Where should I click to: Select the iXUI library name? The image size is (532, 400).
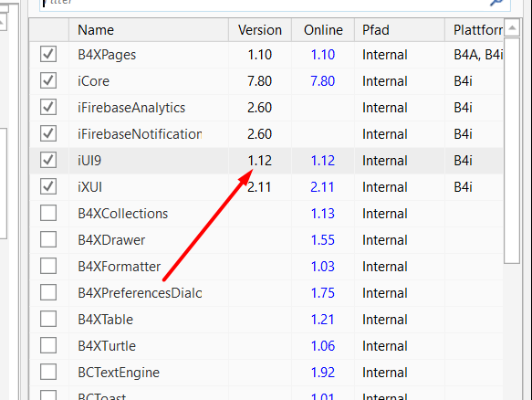click(90, 187)
